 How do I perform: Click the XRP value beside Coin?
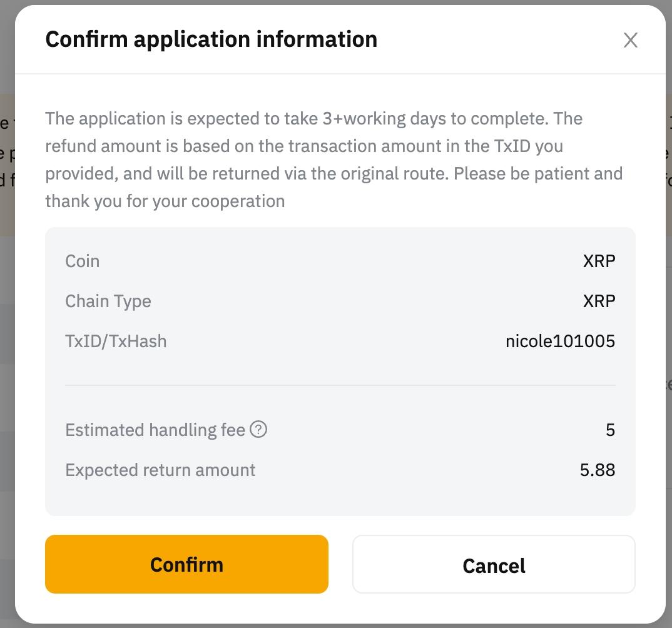pos(599,261)
